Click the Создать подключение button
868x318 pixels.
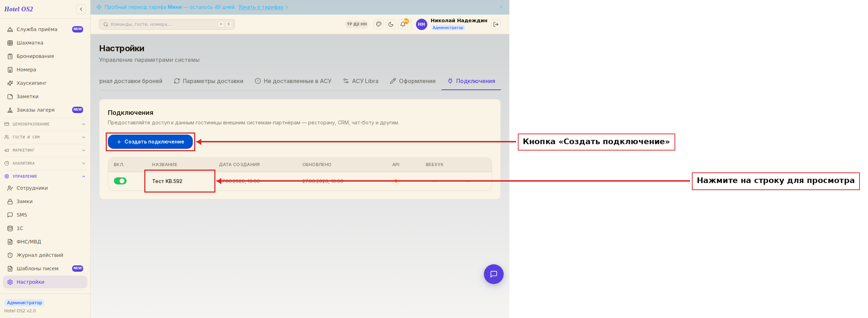[x=150, y=142]
